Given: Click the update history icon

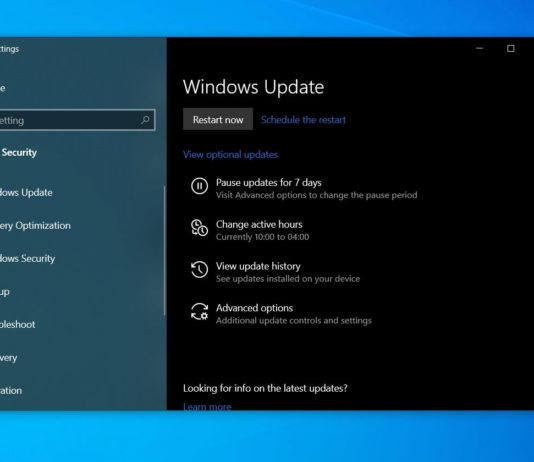Looking at the screenshot, I should (199, 270).
